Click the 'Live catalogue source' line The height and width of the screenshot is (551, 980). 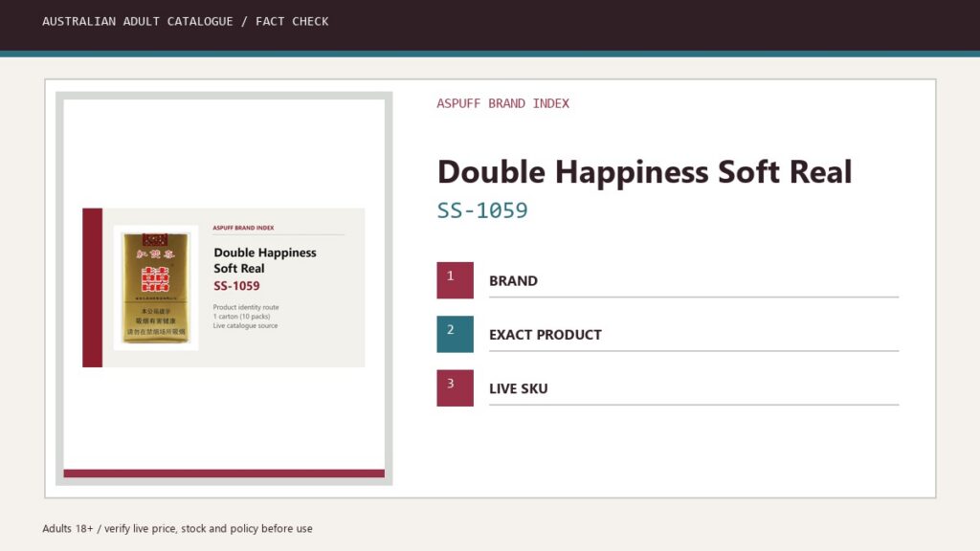tap(245, 326)
